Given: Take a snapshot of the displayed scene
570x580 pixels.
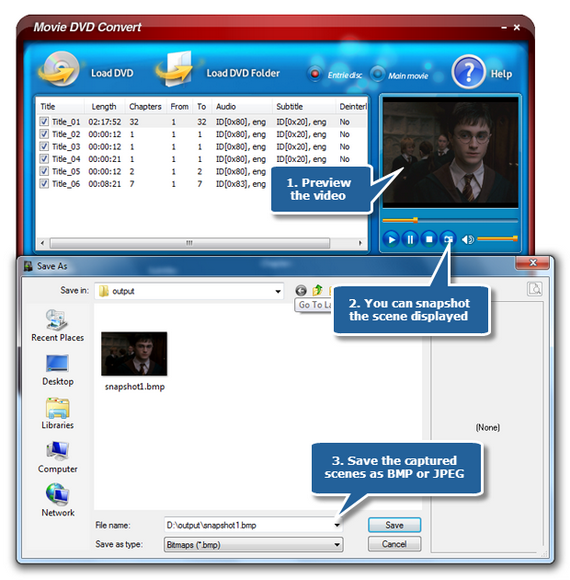Looking at the screenshot, I should coord(448,239).
